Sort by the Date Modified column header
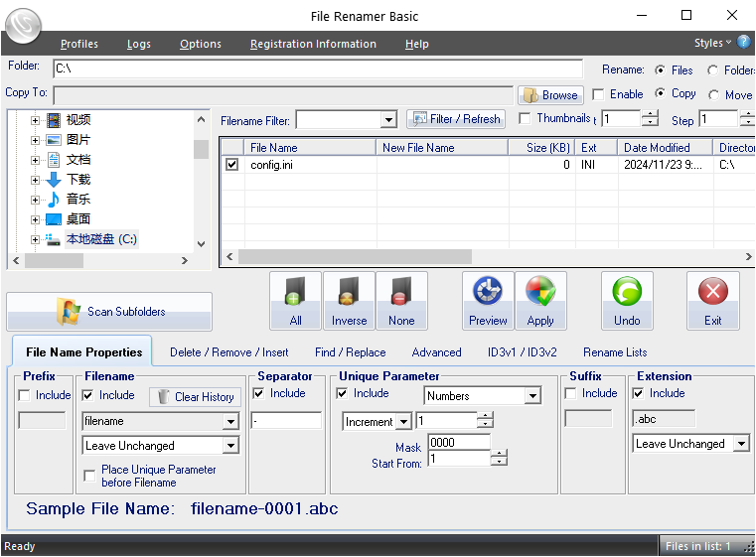Screen dimensions: 756x557 point(665,148)
